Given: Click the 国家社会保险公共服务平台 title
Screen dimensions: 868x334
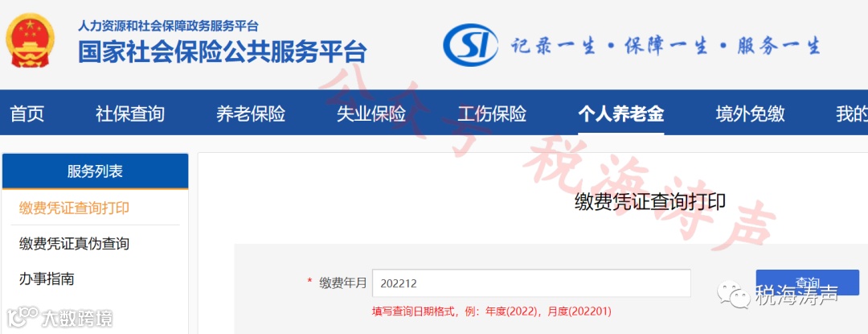Looking at the screenshot, I should point(222,52).
